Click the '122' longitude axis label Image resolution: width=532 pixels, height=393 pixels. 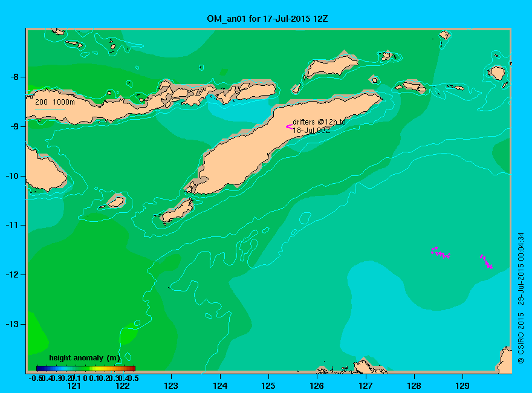[x=123, y=386]
